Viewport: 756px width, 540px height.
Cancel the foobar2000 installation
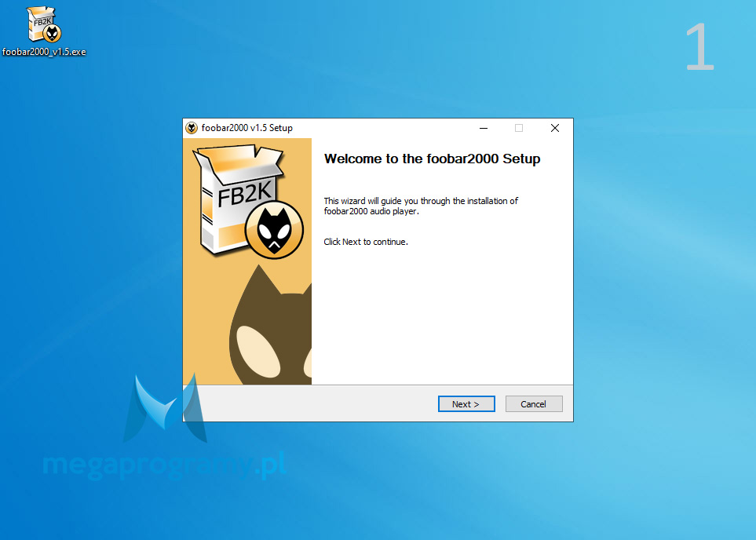[x=534, y=404]
